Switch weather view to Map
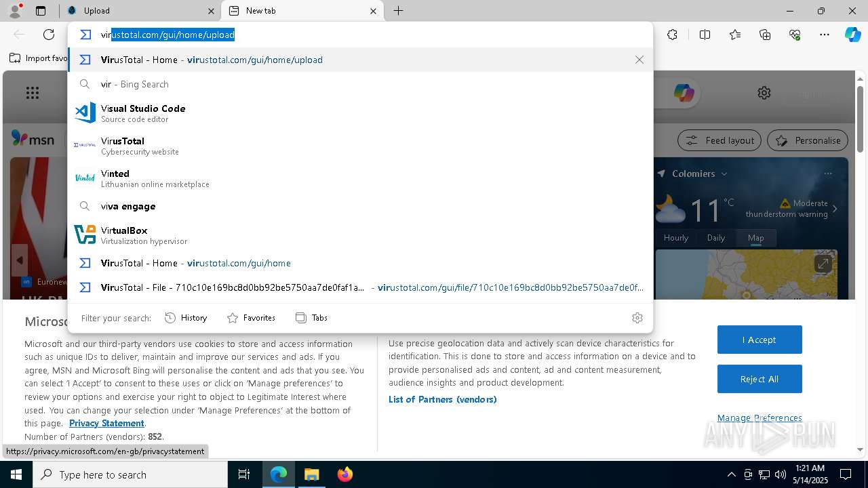 pos(755,238)
